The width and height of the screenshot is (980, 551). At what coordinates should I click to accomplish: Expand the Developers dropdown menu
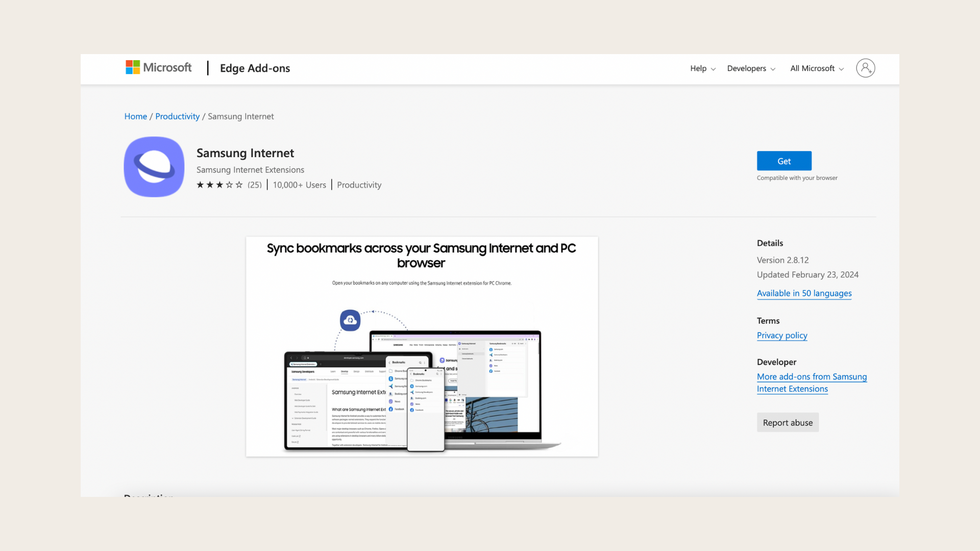[751, 68]
